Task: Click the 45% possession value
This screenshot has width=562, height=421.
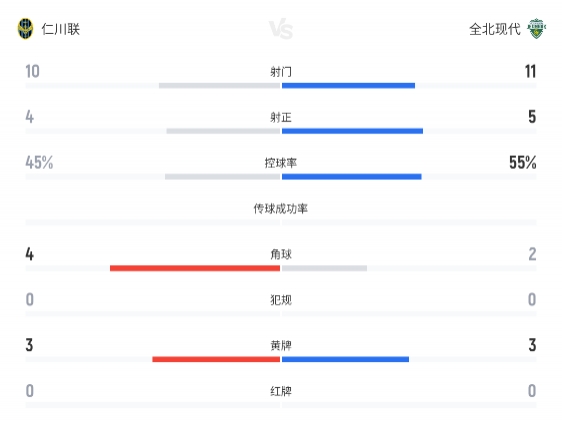Action: click(39, 163)
